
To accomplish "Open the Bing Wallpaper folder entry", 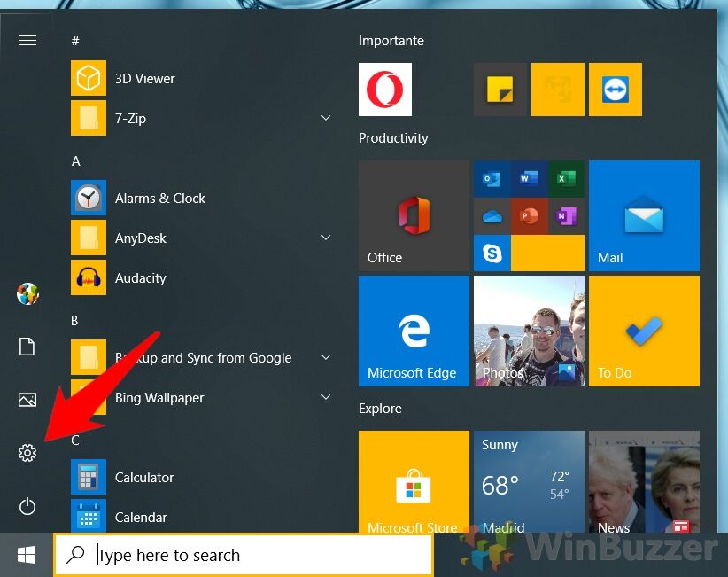I will [200, 397].
